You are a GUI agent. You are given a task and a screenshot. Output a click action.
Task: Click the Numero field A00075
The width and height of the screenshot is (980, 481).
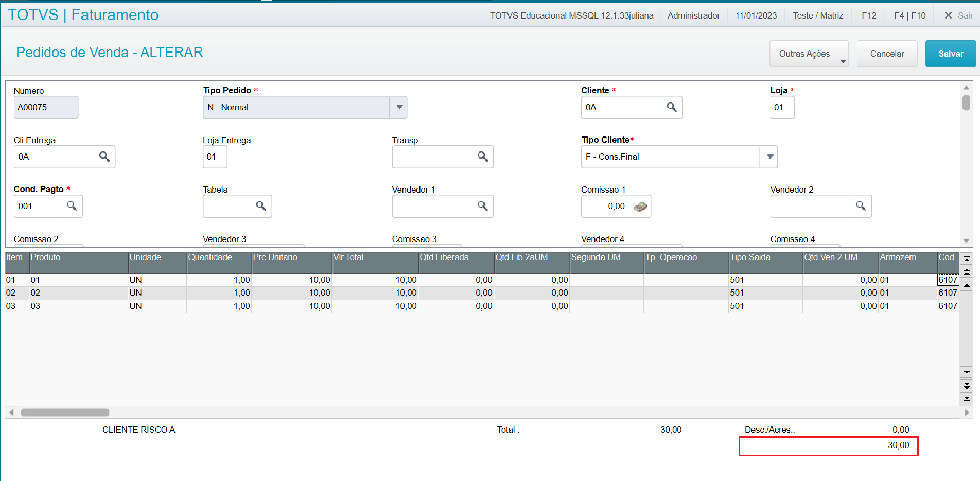[46, 107]
